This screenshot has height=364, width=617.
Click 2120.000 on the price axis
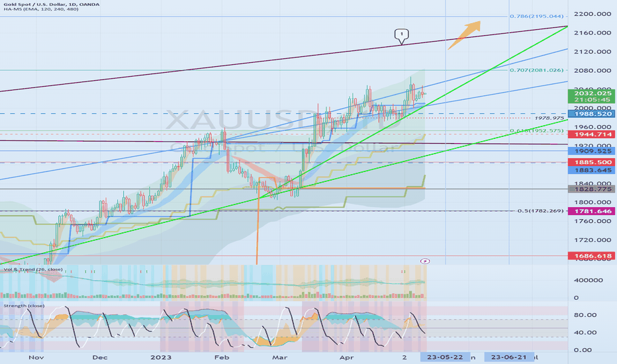tap(593, 52)
